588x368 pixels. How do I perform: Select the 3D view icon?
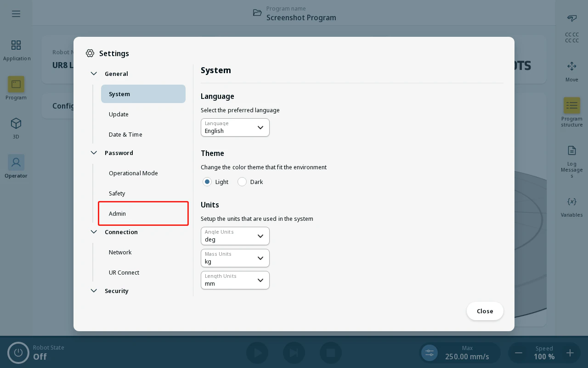tap(16, 123)
